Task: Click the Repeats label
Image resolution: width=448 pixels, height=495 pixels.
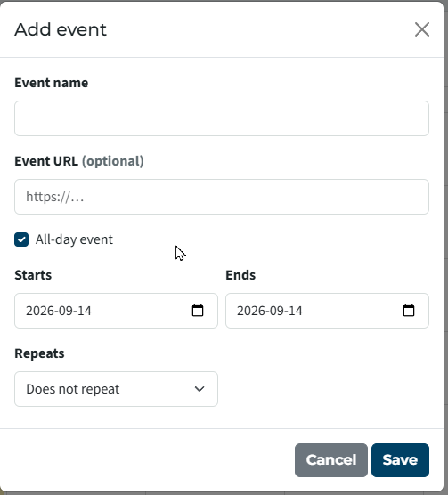Action: (39, 353)
